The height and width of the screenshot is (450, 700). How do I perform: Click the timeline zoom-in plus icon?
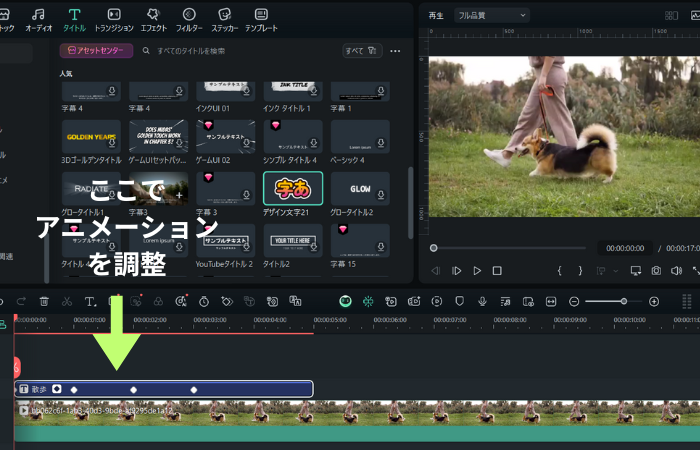click(654, 301)
